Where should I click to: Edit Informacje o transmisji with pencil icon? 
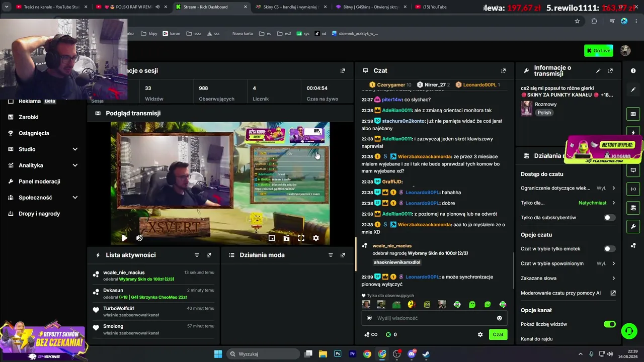tap(598, 71)
